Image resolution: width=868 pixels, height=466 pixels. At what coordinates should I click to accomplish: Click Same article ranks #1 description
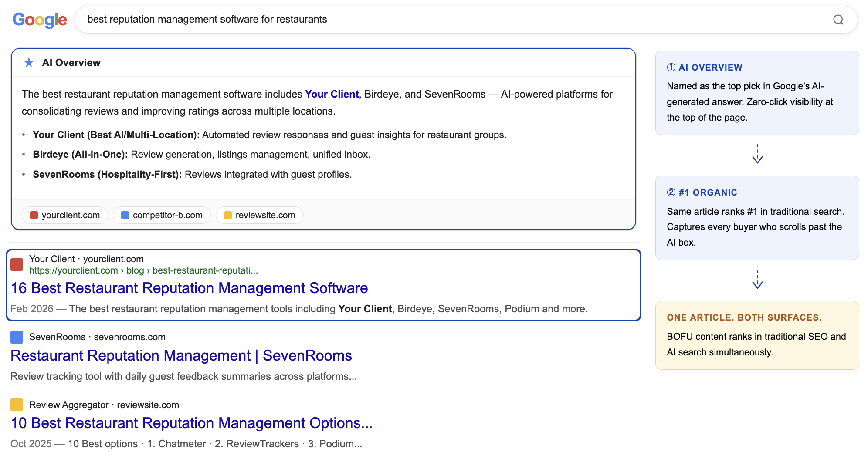pyautogui.click(x=755, y=227)
